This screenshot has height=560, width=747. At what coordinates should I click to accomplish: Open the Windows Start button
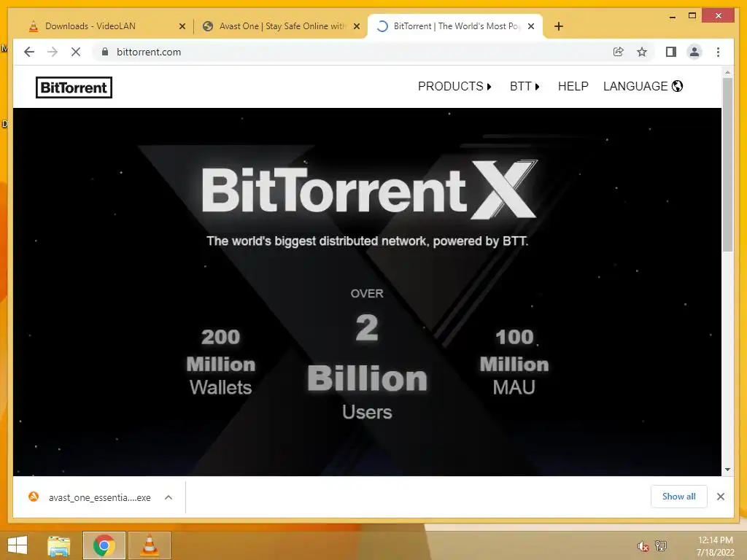18,545
